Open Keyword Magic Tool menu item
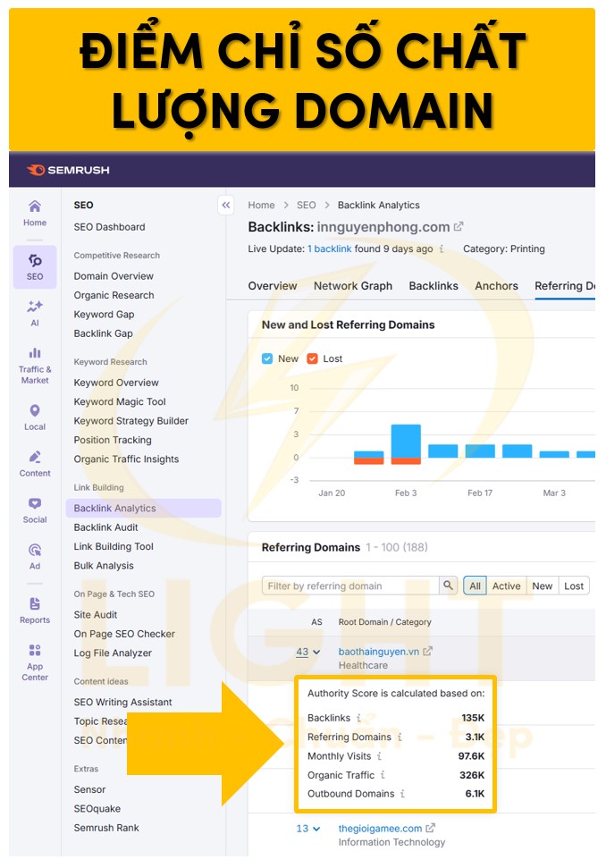The image size is (606, 868). click(x=120, y=402)
